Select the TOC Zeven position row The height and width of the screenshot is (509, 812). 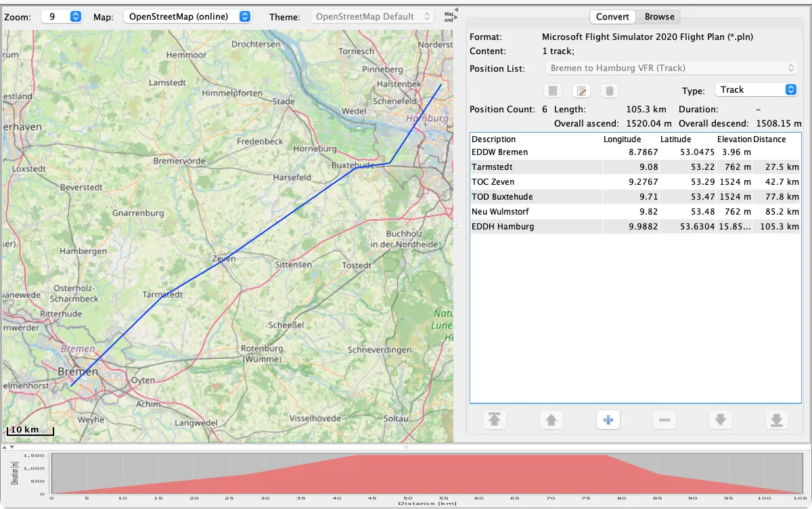[635, 182]
